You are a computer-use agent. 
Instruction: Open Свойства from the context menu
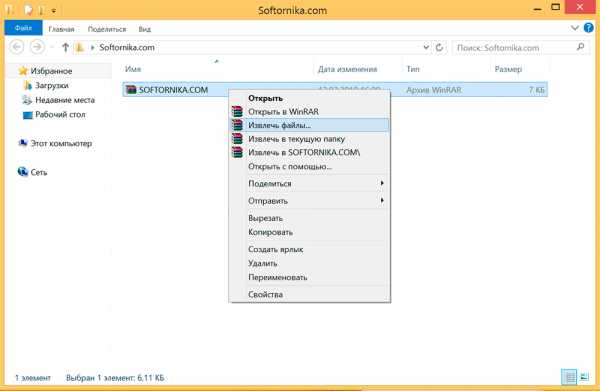coord(309,294)
